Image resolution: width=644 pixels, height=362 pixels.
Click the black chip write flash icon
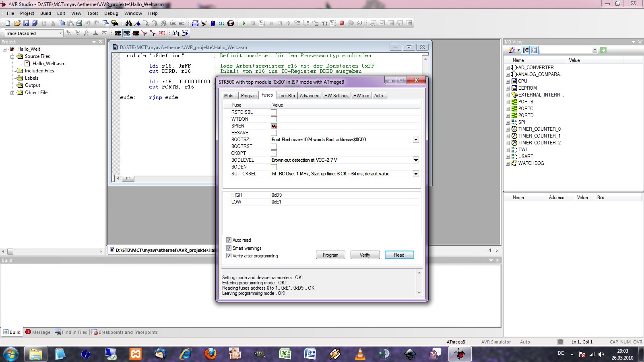point(136,33)
